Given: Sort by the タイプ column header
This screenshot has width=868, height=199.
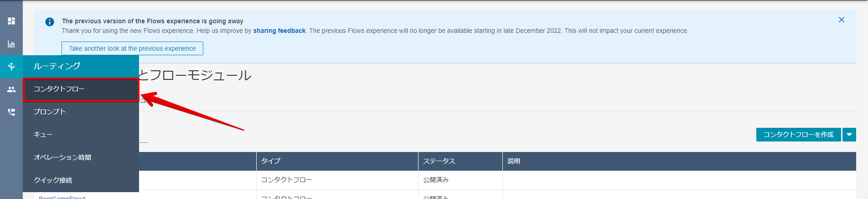Looking at the screenshot, I should point(337,162).
